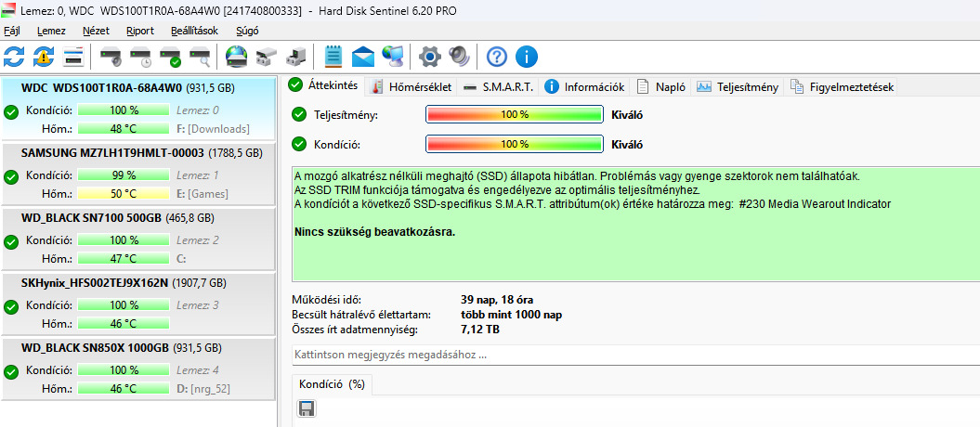
Task: Click the Teljesítmény 100 % gradient bar
Action: point(515,115)
